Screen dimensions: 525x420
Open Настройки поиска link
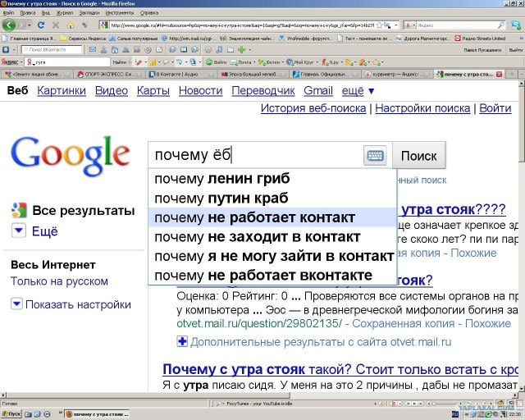pyautogui.click(x=422, y=108)
